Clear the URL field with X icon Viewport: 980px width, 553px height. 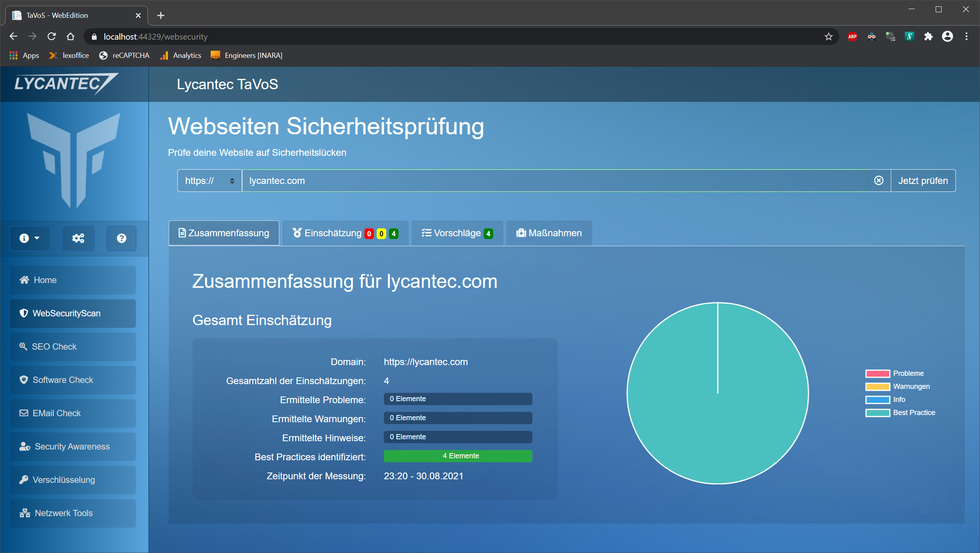tap(879, 181)
